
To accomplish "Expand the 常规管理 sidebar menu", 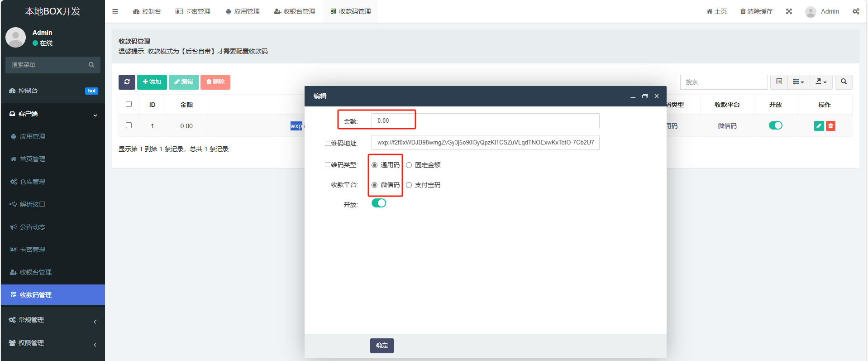I will tap(52, 320).
